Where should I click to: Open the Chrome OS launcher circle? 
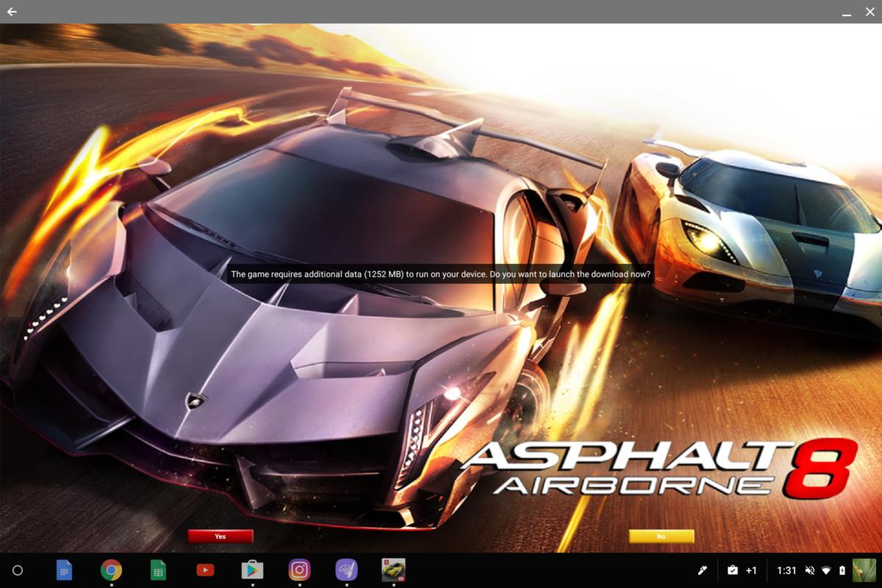pyautogui.click(x=18, y=570)
